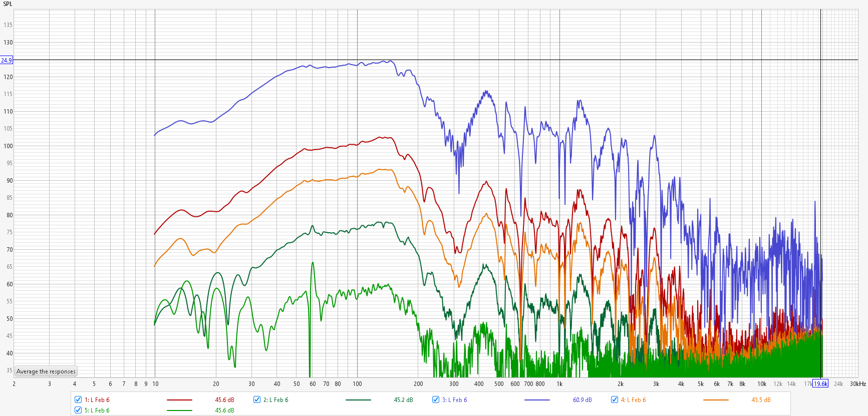The width and height of the screenshot is (868, 416).
Task: Click the 30kHz label on frequency axis
Action: click(x=858, y=384)
